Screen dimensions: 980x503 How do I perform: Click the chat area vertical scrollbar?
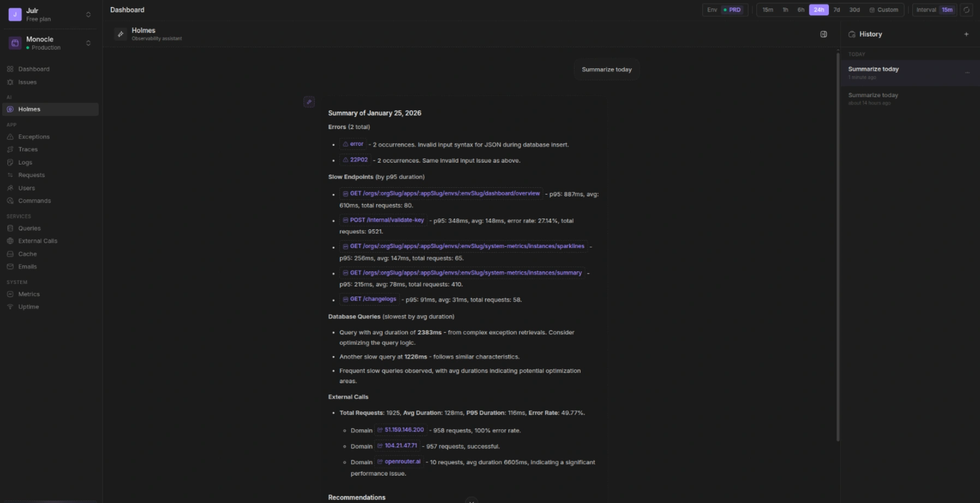[x=838, y=246]
